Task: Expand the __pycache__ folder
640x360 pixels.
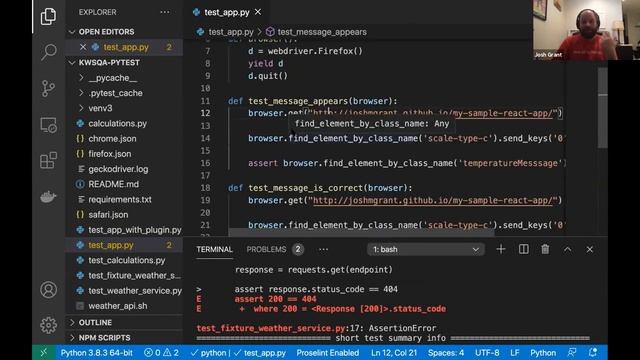Action: [124, 78]
